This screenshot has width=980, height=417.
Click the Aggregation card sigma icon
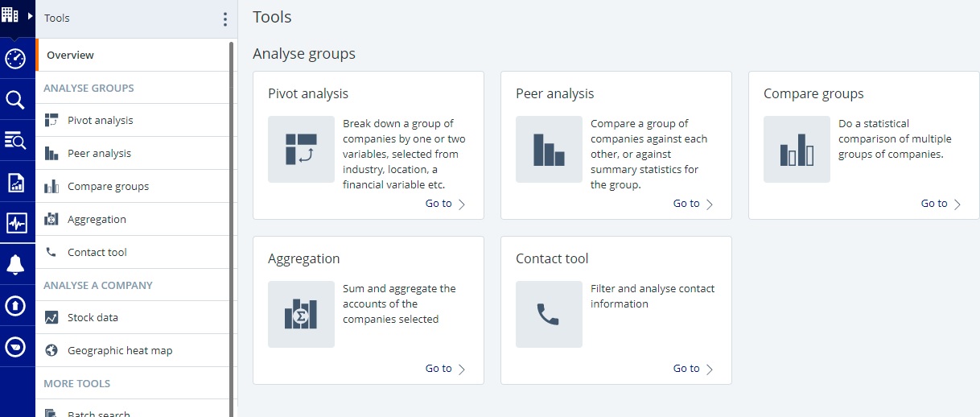(x=301, y=314)
